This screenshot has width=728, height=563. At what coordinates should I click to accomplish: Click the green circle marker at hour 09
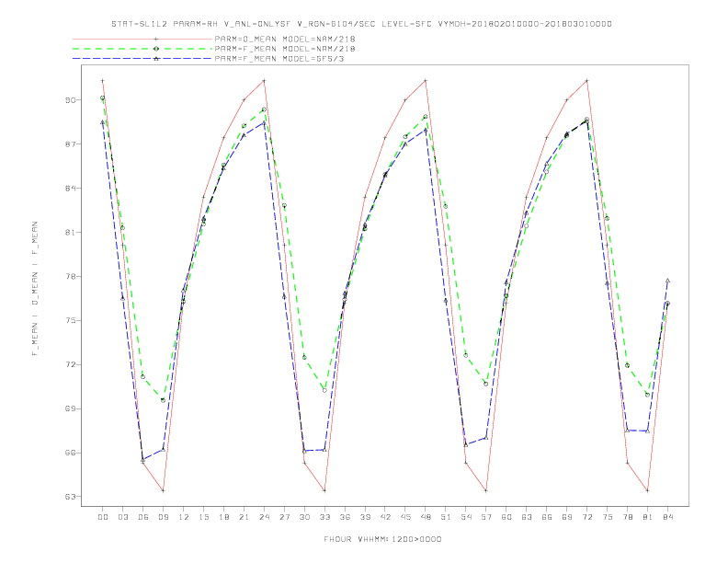[163, 400]
